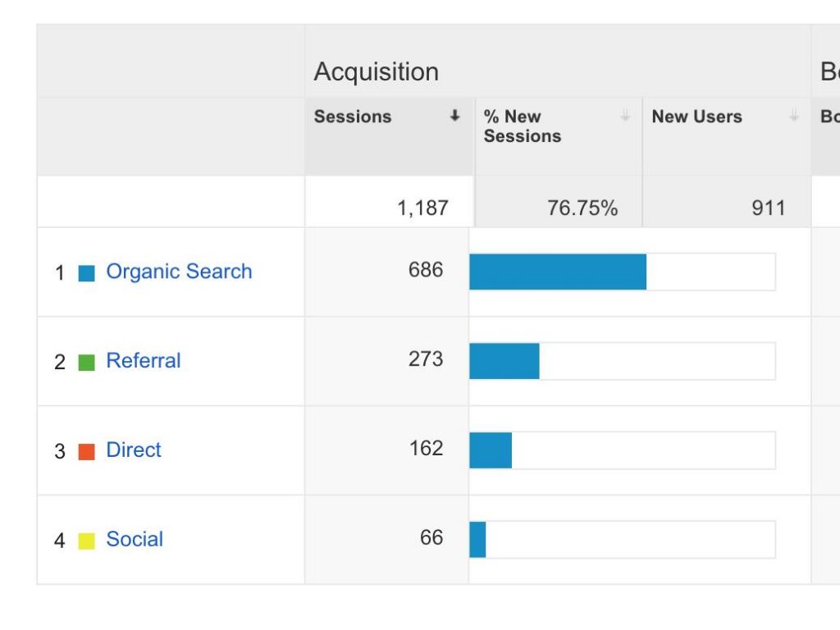
Task: Click the blue Organic Search color square
Action: pyautogui.click(x=86, y=273)
